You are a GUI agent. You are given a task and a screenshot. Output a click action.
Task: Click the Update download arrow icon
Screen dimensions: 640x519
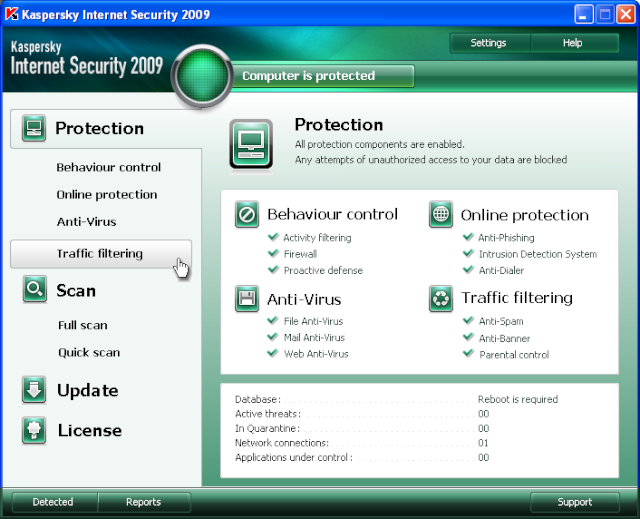(34, 390)
